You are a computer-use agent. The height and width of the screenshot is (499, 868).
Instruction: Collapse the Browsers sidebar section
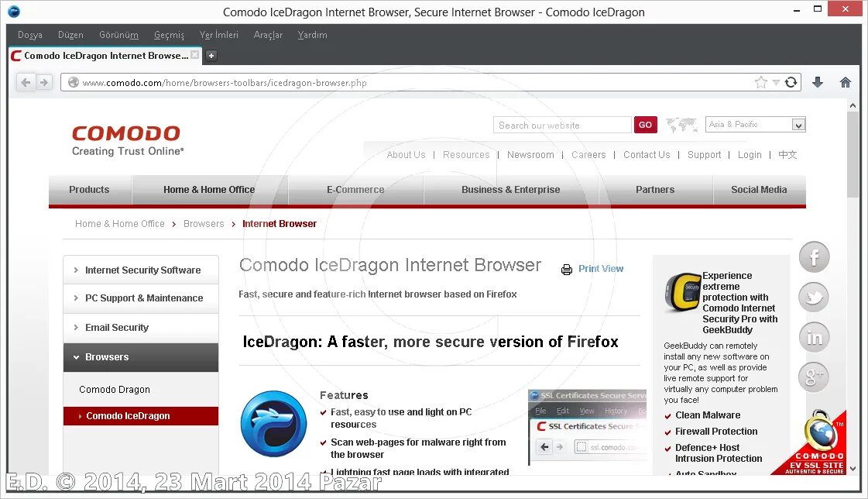(x=141, y=357)
